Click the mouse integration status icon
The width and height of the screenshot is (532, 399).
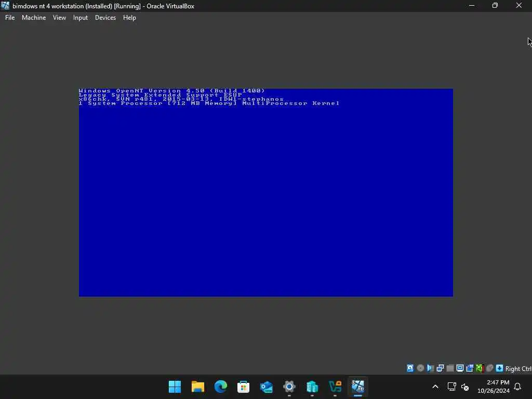[489, 368]
